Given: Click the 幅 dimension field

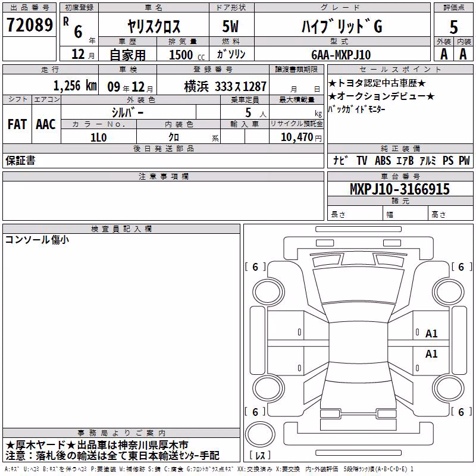Looking at the screenshot, I should pyautogui.click(x=406, y=214).
